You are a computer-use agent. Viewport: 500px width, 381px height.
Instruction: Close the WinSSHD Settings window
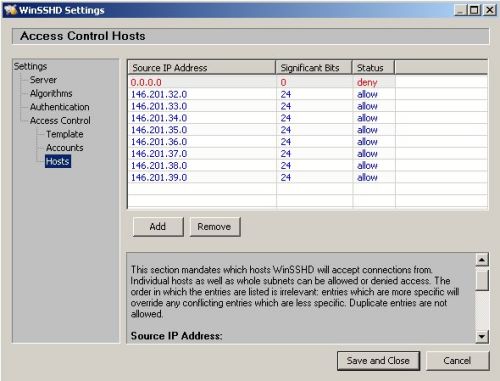pyautogui.click(x=490, y=10)
